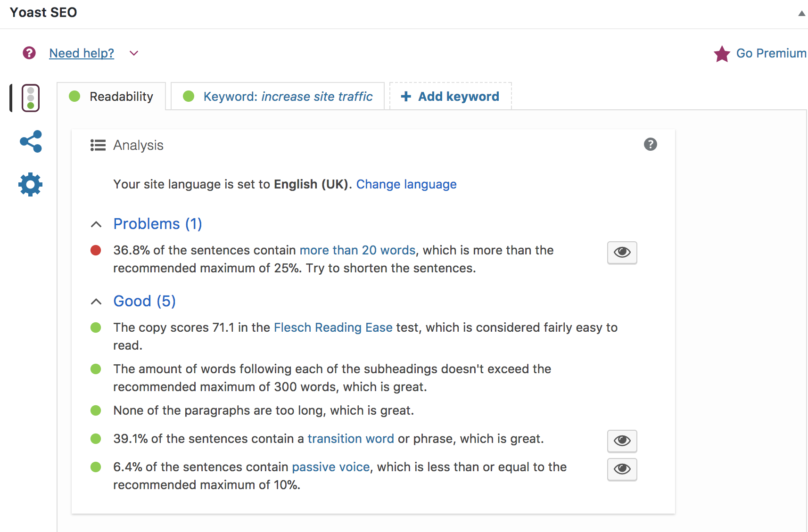The width and height of the screenshot is (808, 532).
Task: Switch to the Keyword: increase site traffic tab
Action: [278, 96]
